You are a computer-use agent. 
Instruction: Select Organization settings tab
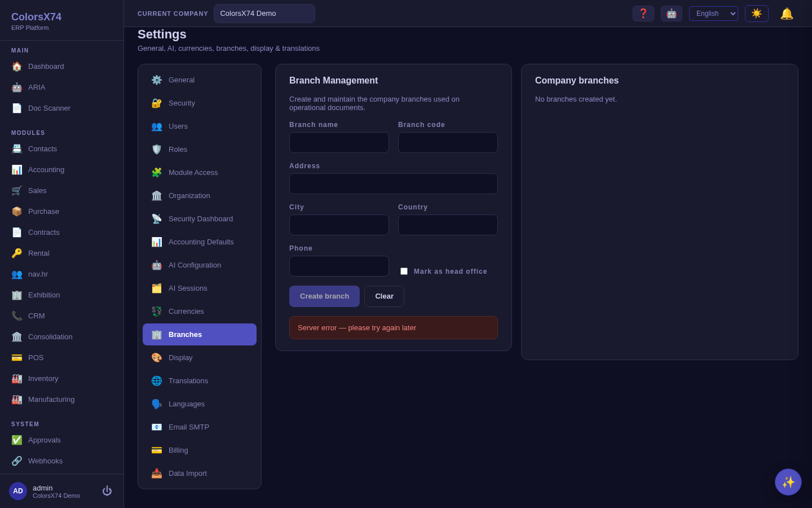200,196
